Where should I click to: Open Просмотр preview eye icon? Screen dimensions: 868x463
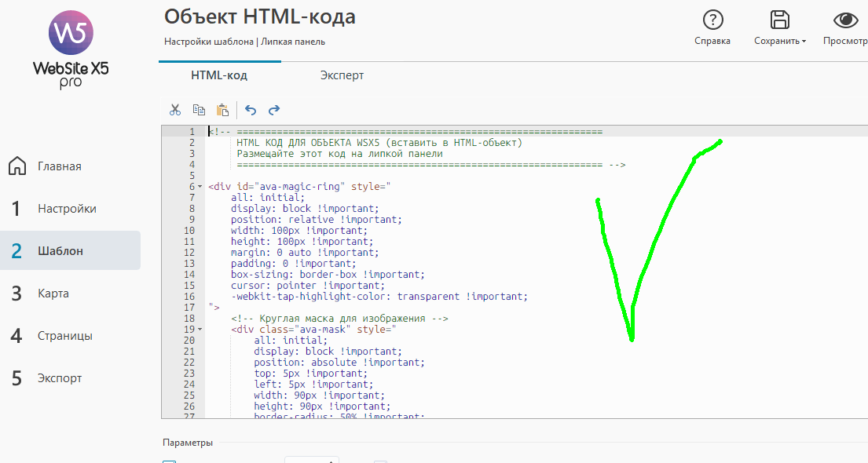845,20
